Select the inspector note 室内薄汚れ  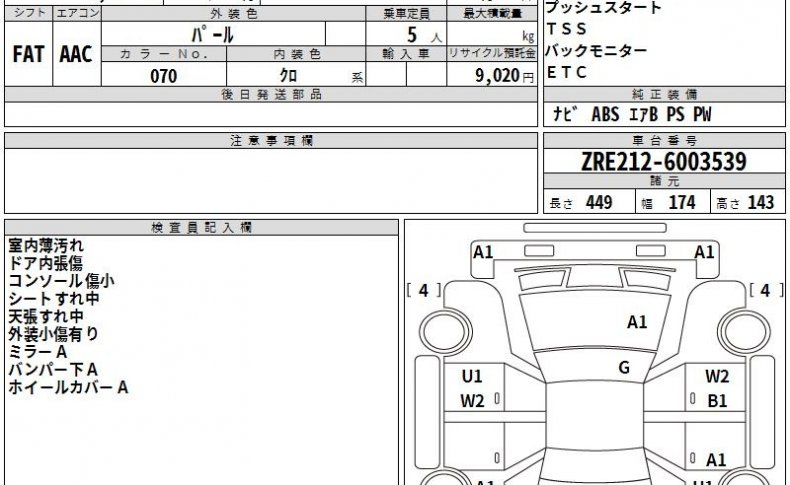(46, 246)
